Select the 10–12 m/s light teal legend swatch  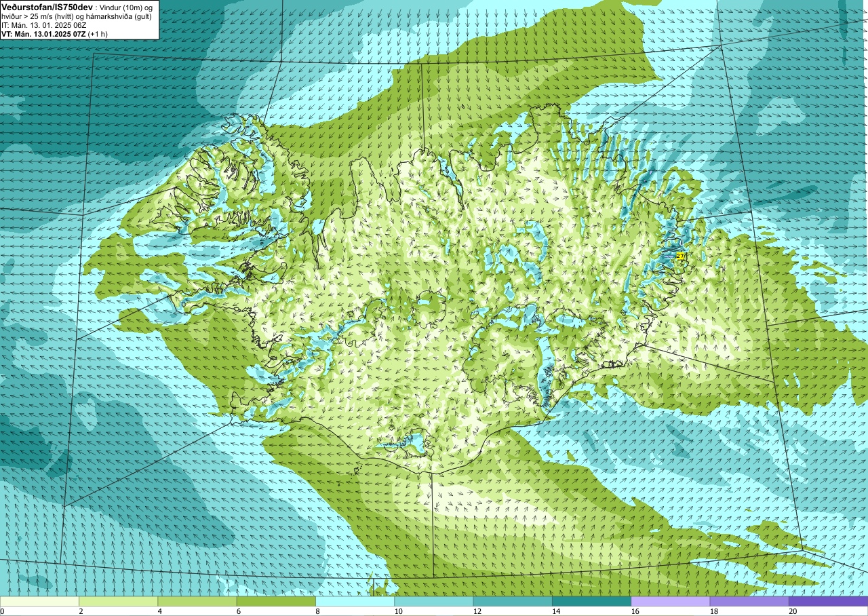click(x=434, y=601)
